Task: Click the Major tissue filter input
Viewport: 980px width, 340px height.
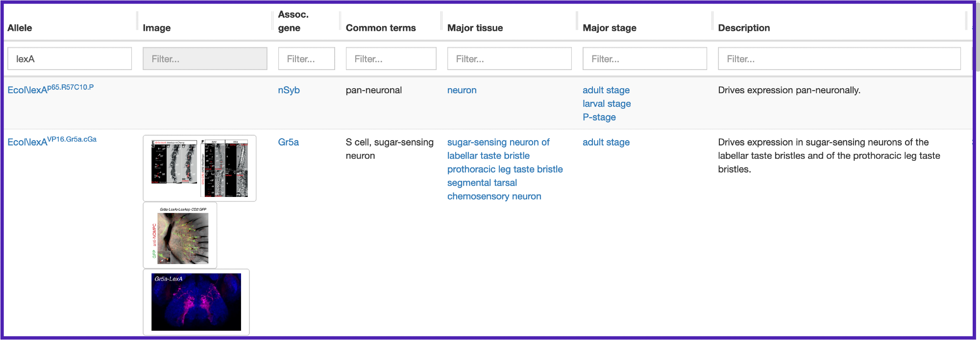Action: click(509, 59)
